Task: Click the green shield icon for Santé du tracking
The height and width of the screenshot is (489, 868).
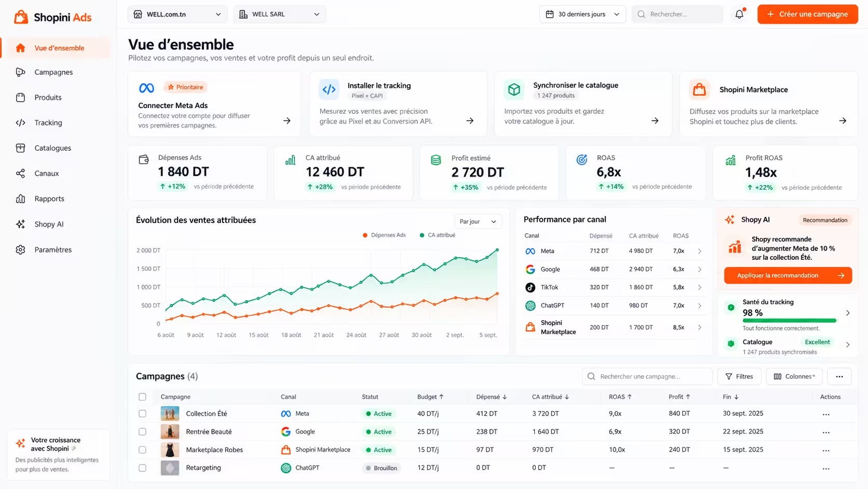Action: pos(731,307)
